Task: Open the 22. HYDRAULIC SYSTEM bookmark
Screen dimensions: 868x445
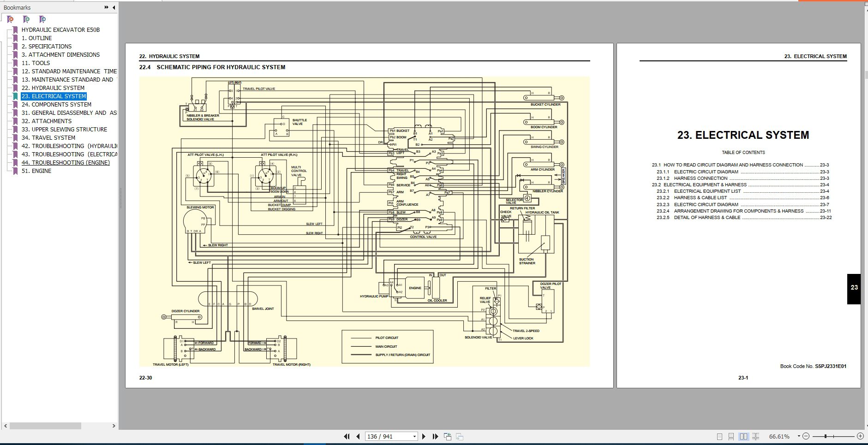Action: click(x=53, y=88)
